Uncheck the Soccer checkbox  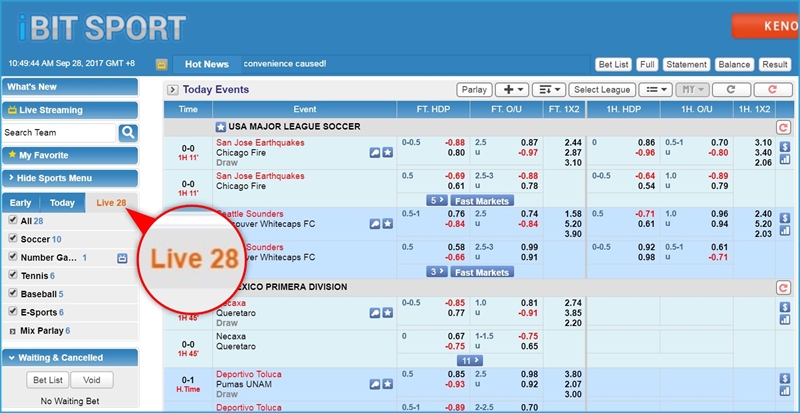(12, 239)
